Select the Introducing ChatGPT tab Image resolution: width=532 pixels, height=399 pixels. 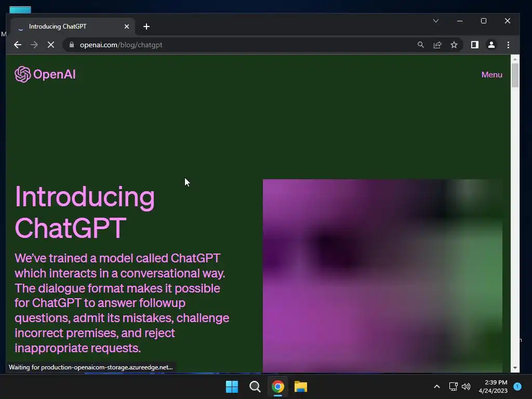tap(73, 26)
